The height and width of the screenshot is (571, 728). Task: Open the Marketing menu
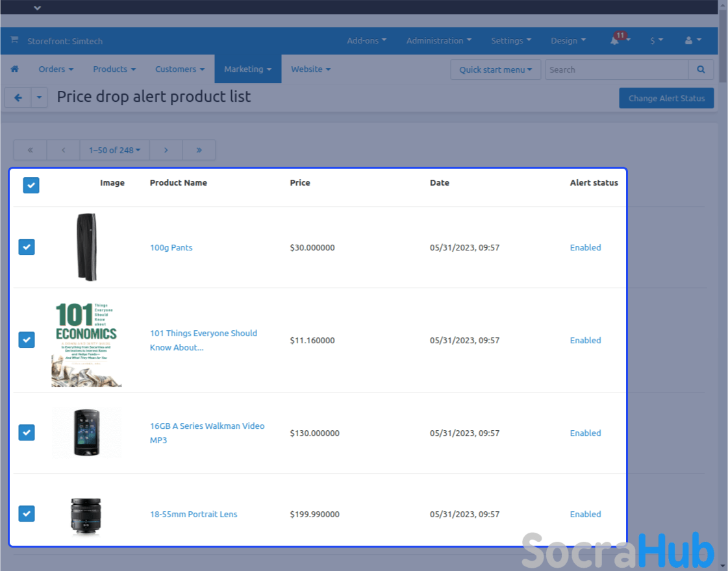[x=247, y=69]
